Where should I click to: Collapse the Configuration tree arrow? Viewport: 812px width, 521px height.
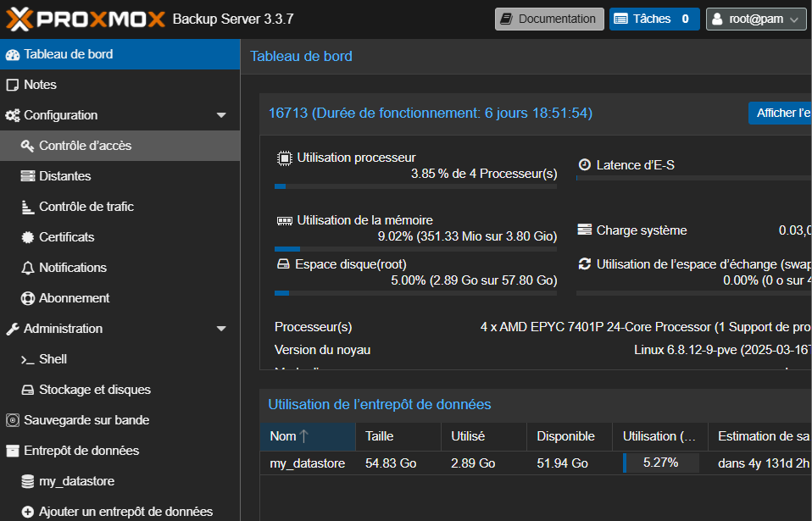(x=221, y=115)
